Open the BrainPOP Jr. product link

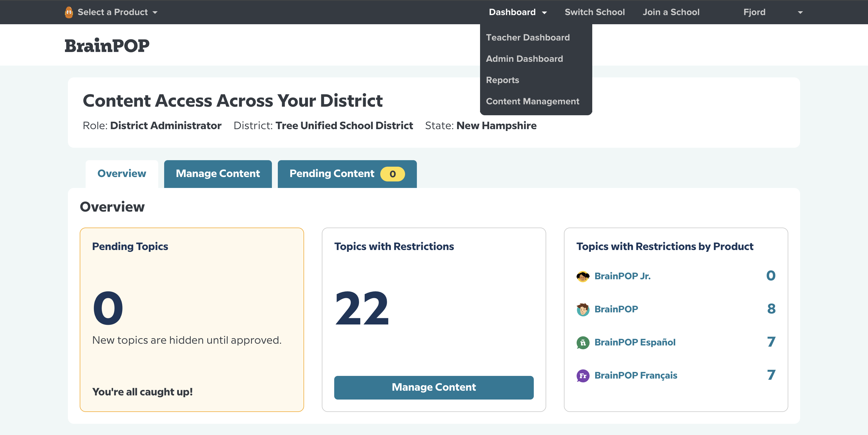pyautogui.click(x=622, y=276)
